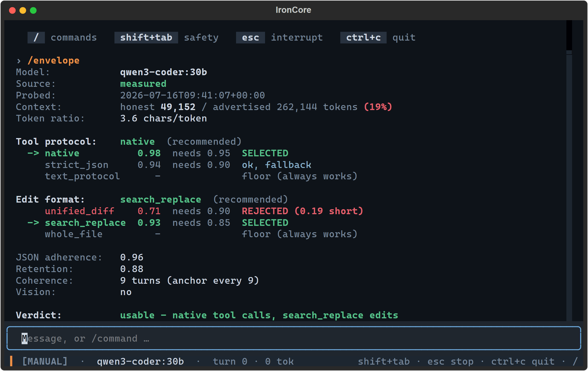Viewport: 588px width, 371px height.
Task: Click the unified_diff edit format row
Action: [x=204, y=211]
